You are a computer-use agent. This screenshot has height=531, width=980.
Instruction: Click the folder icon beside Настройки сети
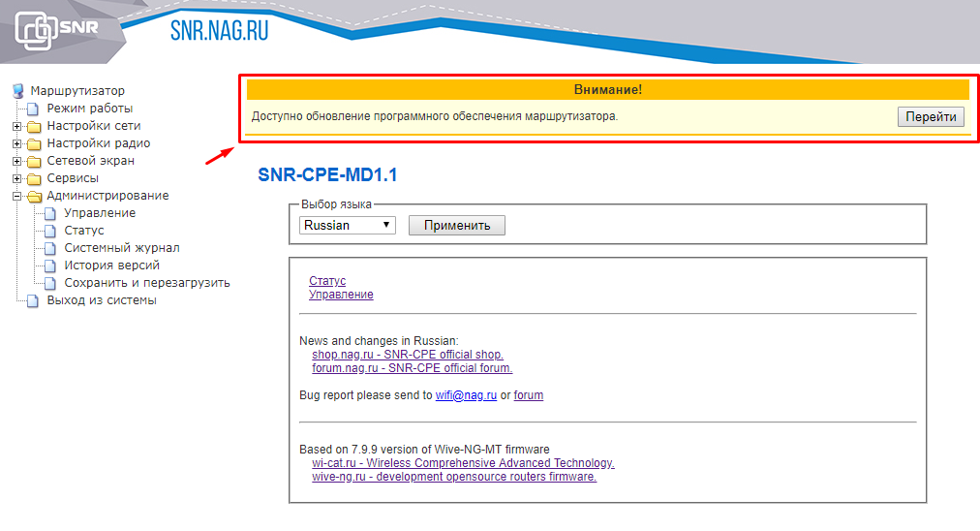click(34, 126)
